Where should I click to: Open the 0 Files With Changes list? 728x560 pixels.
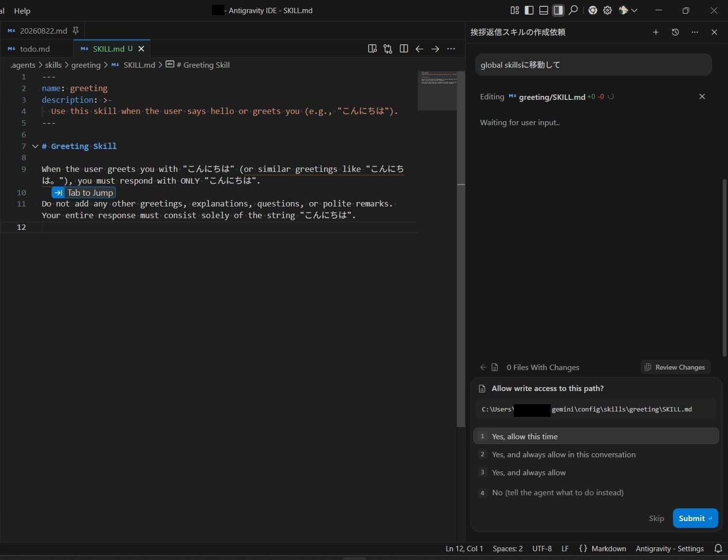pyautogui.click(x=542, y=367)
